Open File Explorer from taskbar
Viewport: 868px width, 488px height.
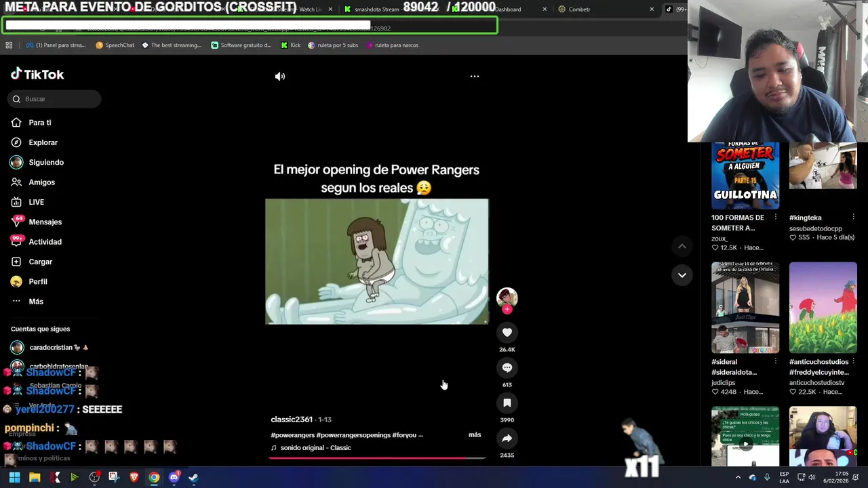click(x=35, y=477)
